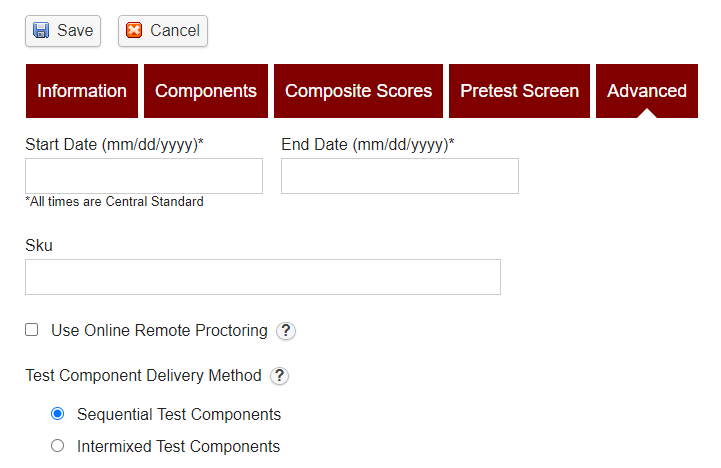Click the Cancel button label
This screenshot has height=468, width=721.
[175, 30]
